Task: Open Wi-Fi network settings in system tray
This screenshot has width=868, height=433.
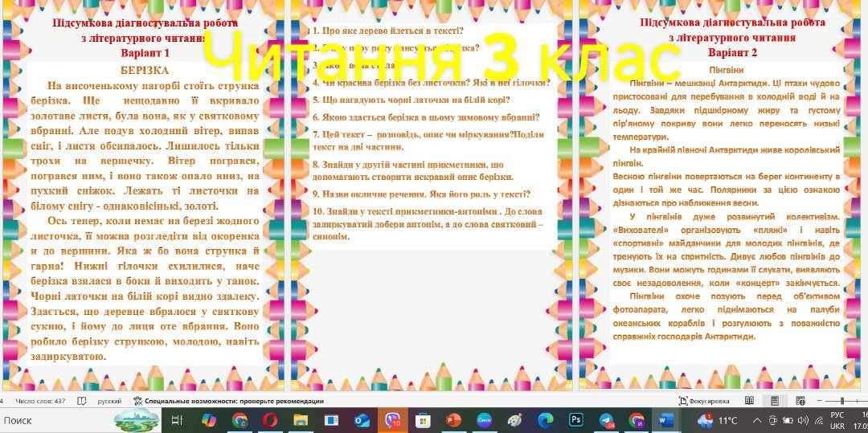Action: tap(819, 420)
